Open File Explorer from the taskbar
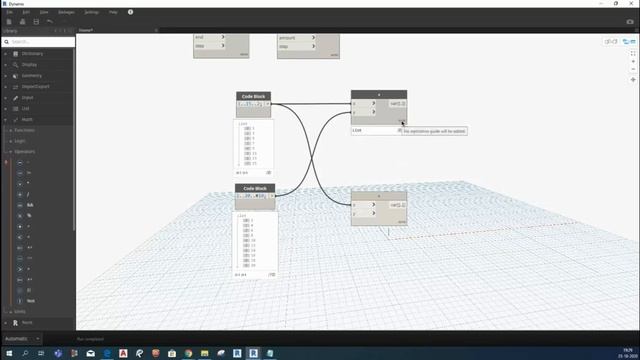The height and width of the screenshot is (360, 640). pos(204,353)
